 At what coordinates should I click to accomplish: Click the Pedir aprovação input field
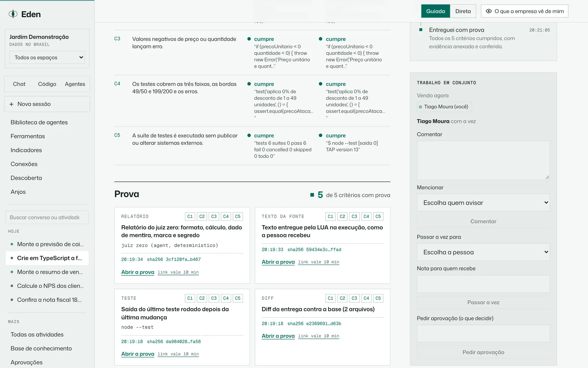coord(483,333)
